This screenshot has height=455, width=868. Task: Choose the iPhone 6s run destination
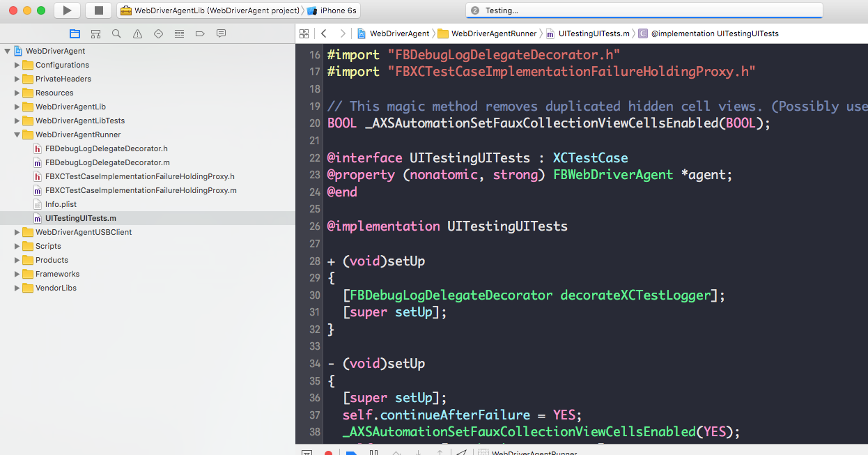[332, 10]
